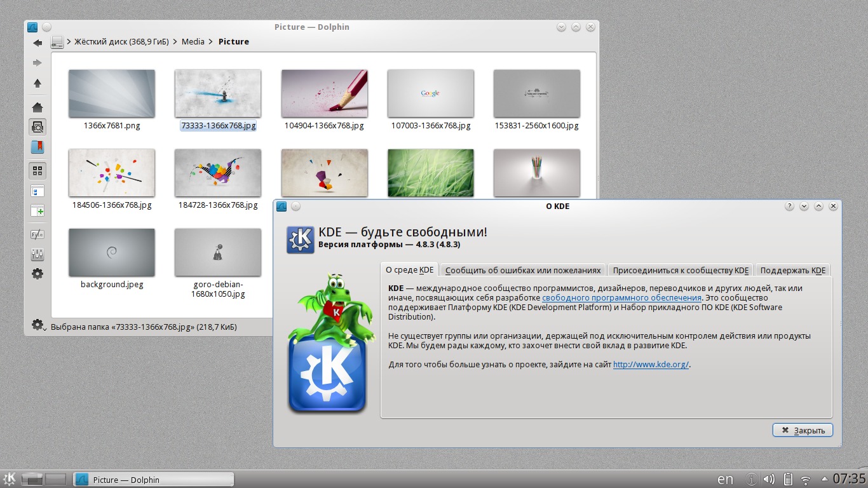Open the status bar gear dropdown in Dolphin
The width and height of the screenshot is (868, 488).
click(x=39, y=325)
